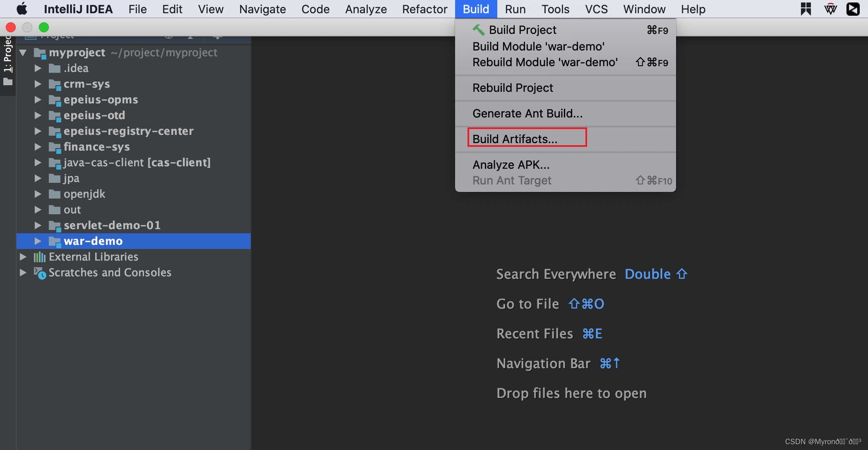Open the Refactor menu
Image resolution: width=868 pixels, height=450 pixels.
coord(424,9)
